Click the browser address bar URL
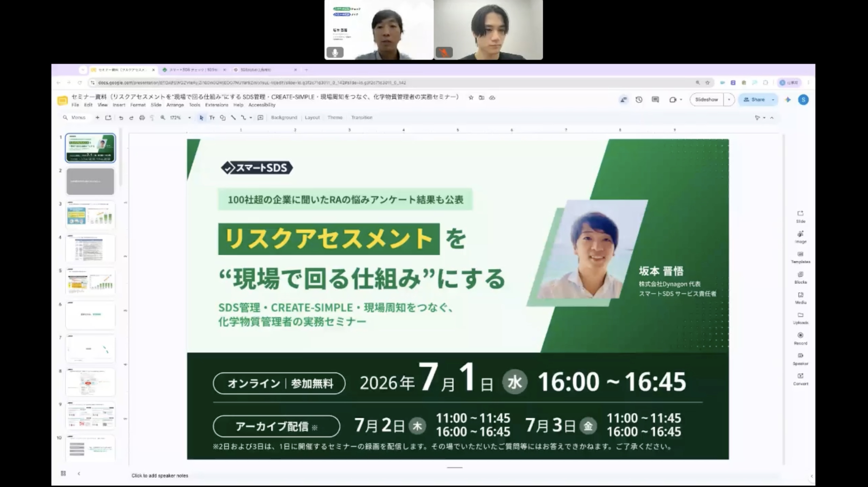The image size is (868, 487). (x=252, y=82)
